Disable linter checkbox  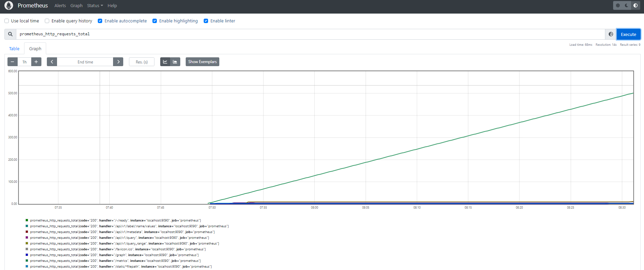tap(206, 21)
